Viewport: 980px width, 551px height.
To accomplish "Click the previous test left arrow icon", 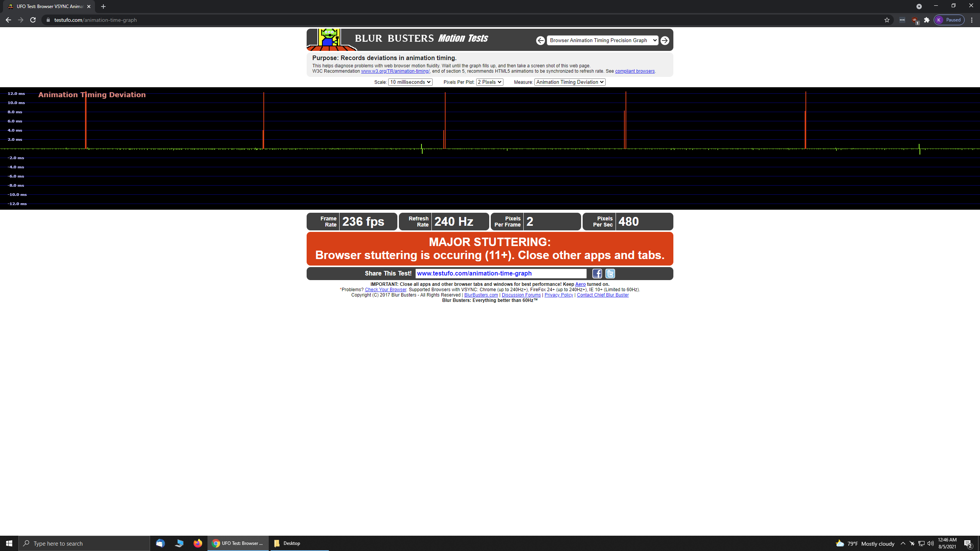I will click(540, 41).
